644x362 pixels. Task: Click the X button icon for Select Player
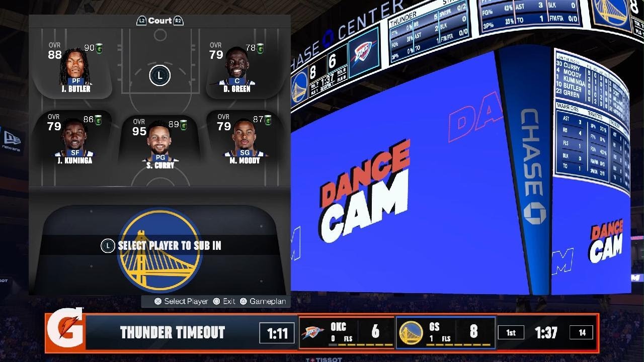158,301
